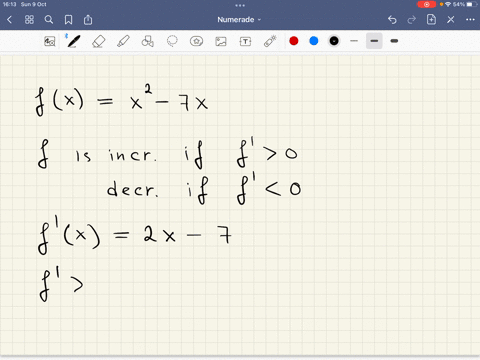Screen dimensions: 480x360
Task: Select the Lasso tool
Action: 172,41
